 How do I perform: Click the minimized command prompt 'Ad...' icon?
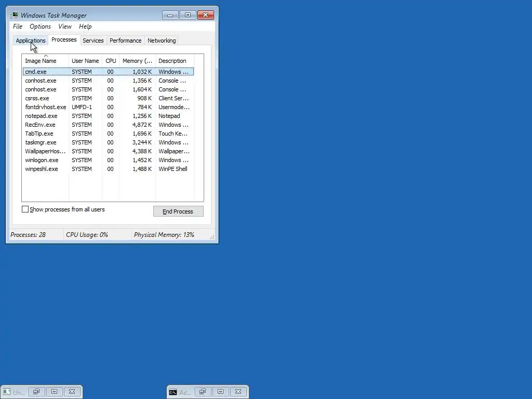[172, 392]
